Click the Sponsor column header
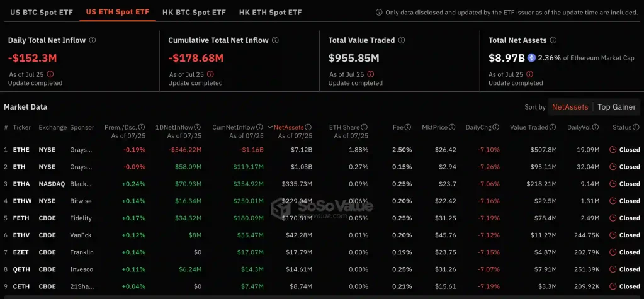The image size is (644, 299). pos(82,127)
